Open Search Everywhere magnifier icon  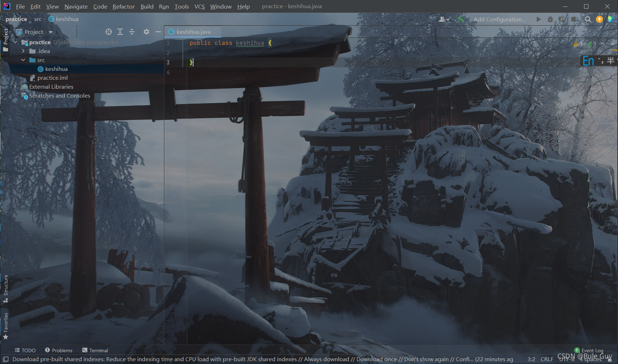588,19
